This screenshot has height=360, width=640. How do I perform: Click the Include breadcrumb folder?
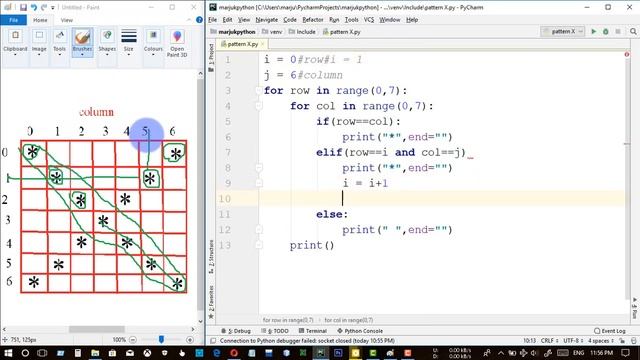coord(302,32)
